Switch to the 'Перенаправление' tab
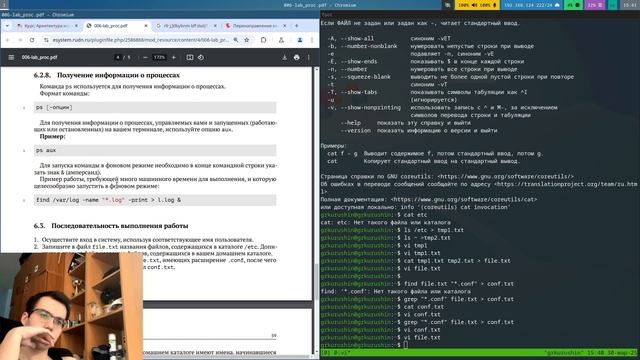The width and height of the screenshot is (640, 360). tap(255, 26)
